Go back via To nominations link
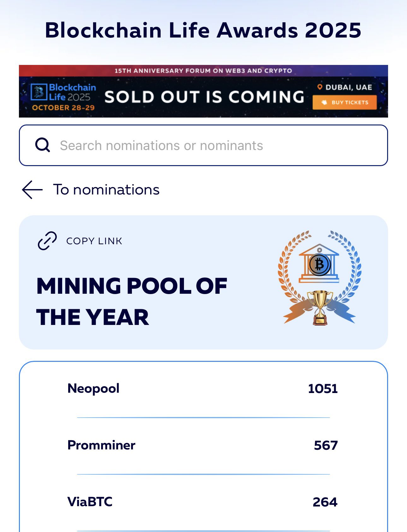Image resolution: width=407 pixels, height=532 pixels. [x=91, y=190]
